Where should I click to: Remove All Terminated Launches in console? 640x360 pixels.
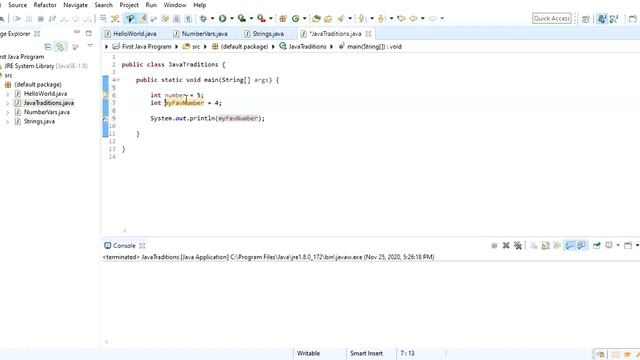(518, 245)
